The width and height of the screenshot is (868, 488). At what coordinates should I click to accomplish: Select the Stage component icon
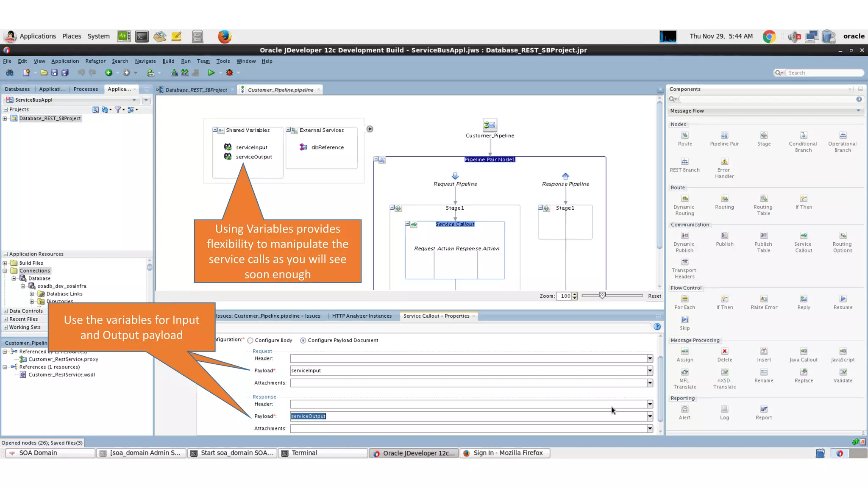pos(764,136)
